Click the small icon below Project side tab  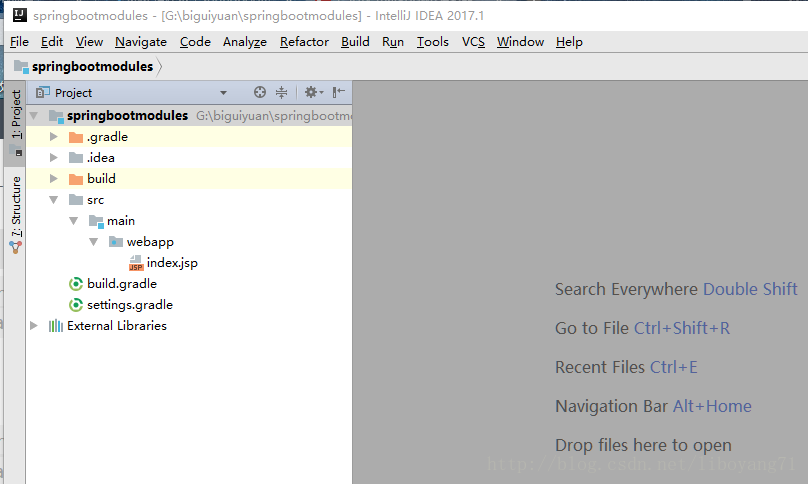16,151
